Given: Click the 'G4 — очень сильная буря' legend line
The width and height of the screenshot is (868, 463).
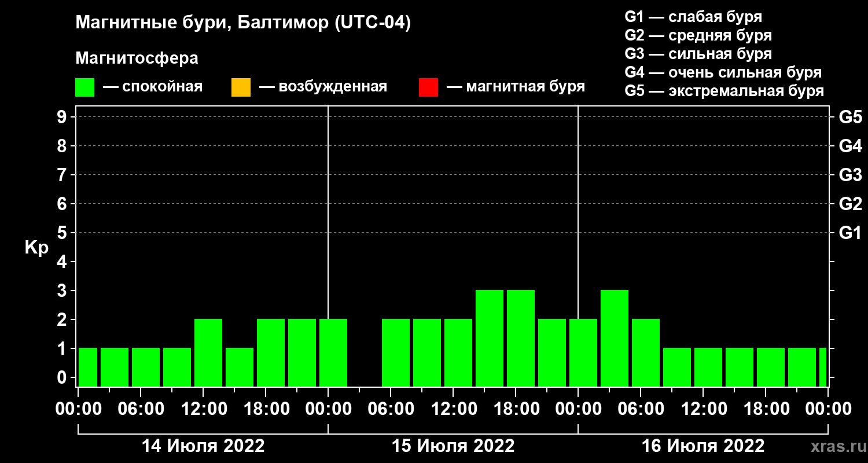Looking at the screenshot, I should click(x=723, y=72).
